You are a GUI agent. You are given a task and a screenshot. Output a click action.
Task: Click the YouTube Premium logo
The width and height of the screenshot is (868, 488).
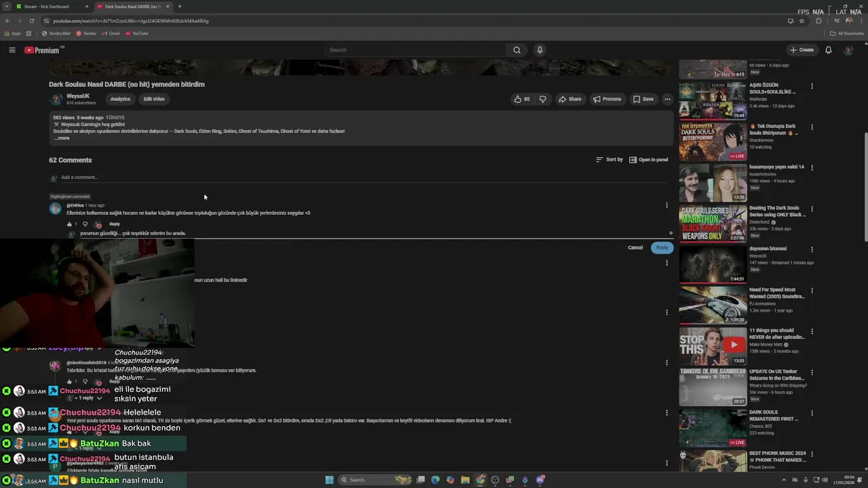tap(42, 50)
